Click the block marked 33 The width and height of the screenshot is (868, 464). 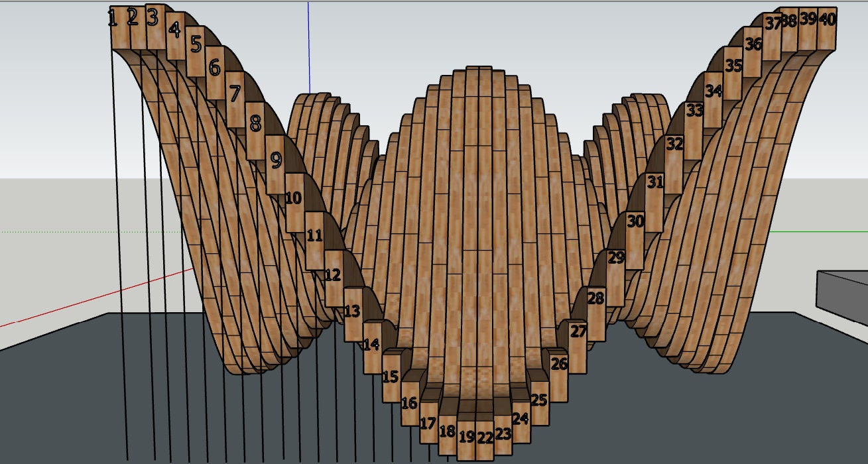pos(694,131)
